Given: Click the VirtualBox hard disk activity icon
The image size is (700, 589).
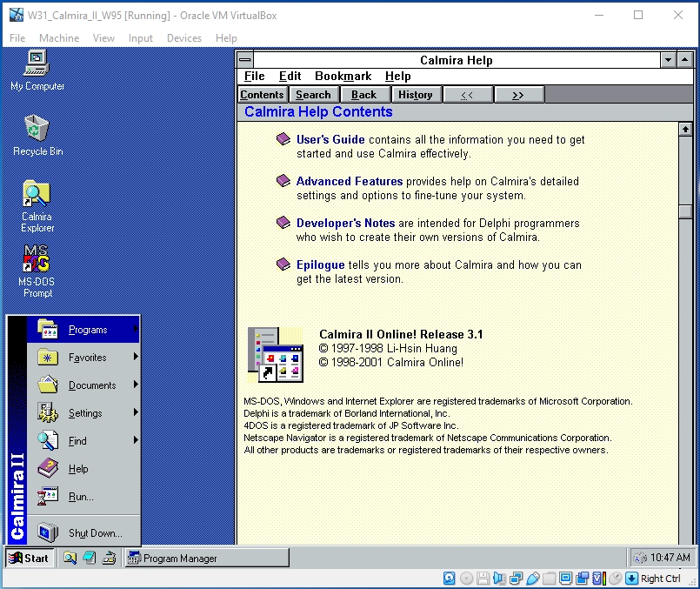Looking at the screenshot, I should pos(449,579).
